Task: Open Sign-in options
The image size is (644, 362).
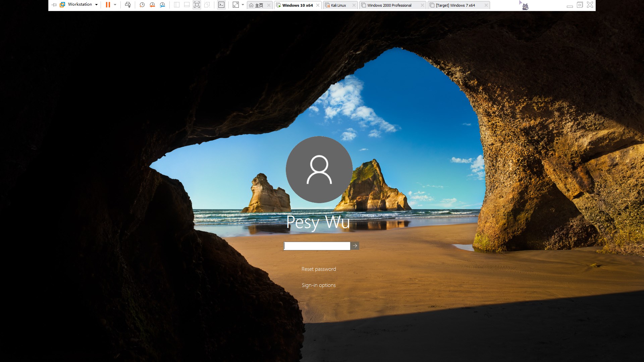Action: [318, 285]
